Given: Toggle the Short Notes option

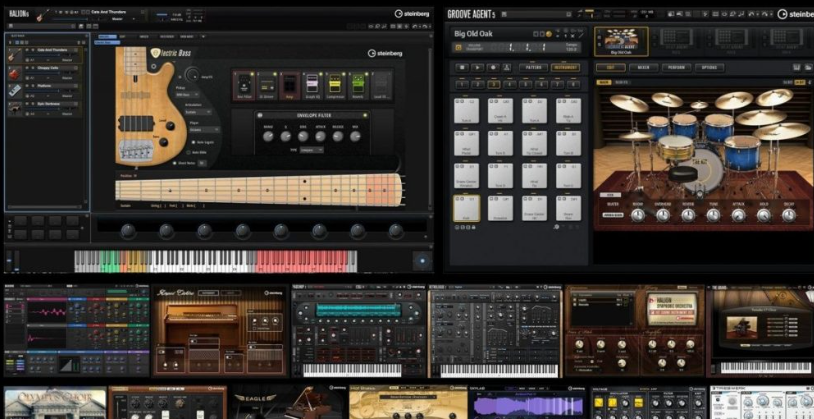Looking at the screenshot, I should pos(175,163).
